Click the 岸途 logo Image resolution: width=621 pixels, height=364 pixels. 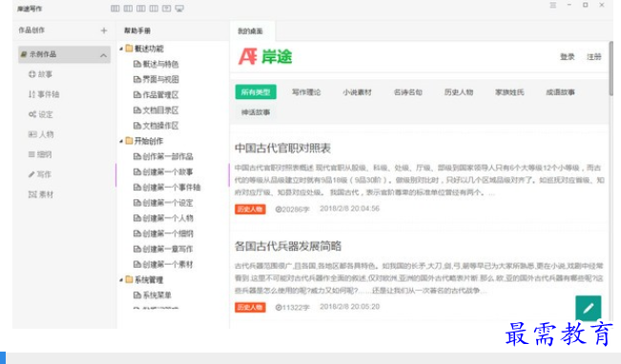[x=265, y=56]
